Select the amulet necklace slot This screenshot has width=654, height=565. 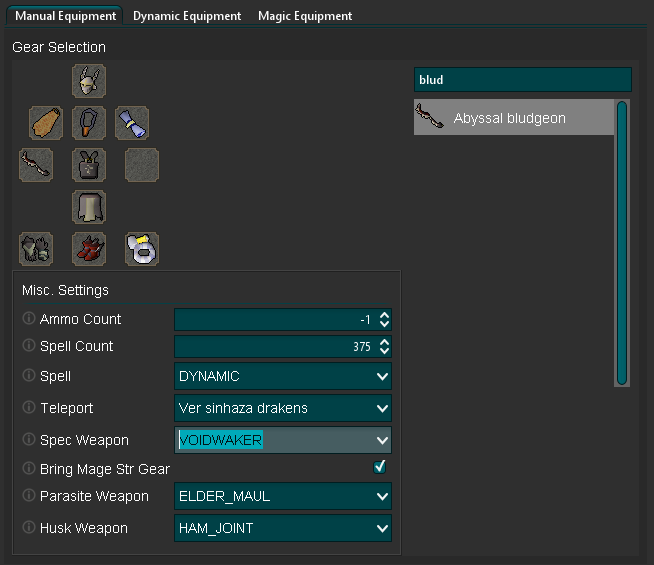[x=89, y=123]
